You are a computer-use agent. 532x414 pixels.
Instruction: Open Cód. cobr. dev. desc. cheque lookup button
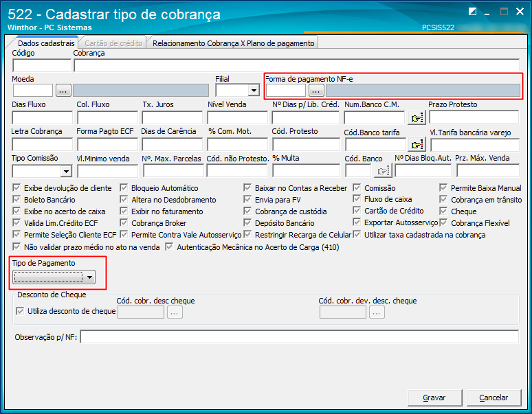tap(377, 312)
